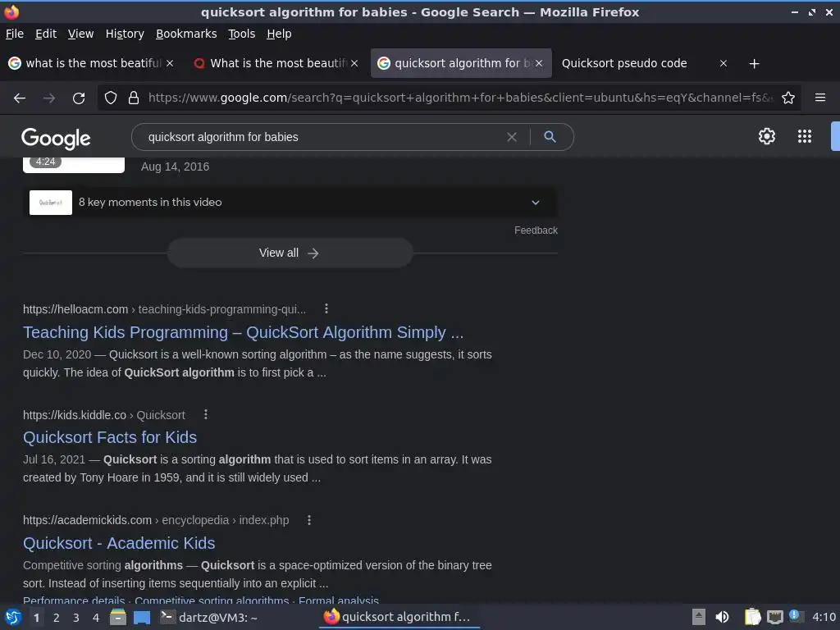Click the update notifier tray icon
Screen dimensions: 840x630
tap(795, 616)
